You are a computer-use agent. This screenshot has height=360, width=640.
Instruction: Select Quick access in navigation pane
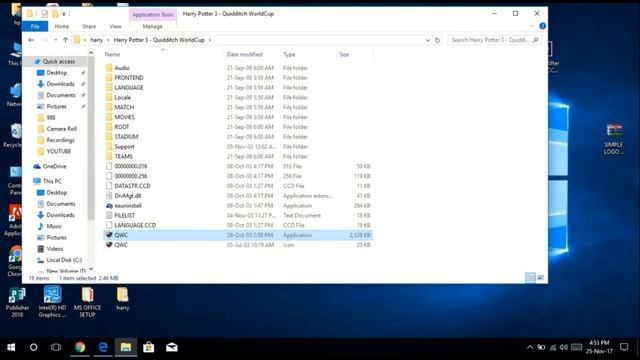click(58, 61)
